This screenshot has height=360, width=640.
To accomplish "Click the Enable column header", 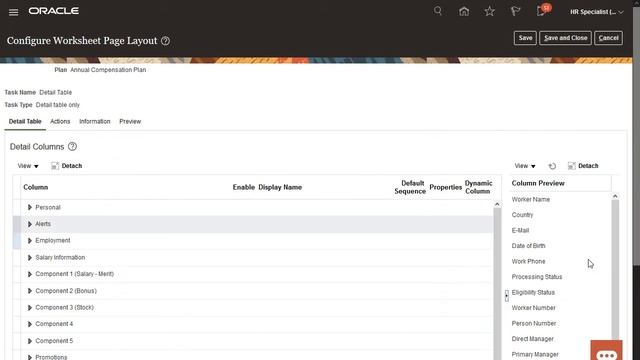I will click(244, 187).
